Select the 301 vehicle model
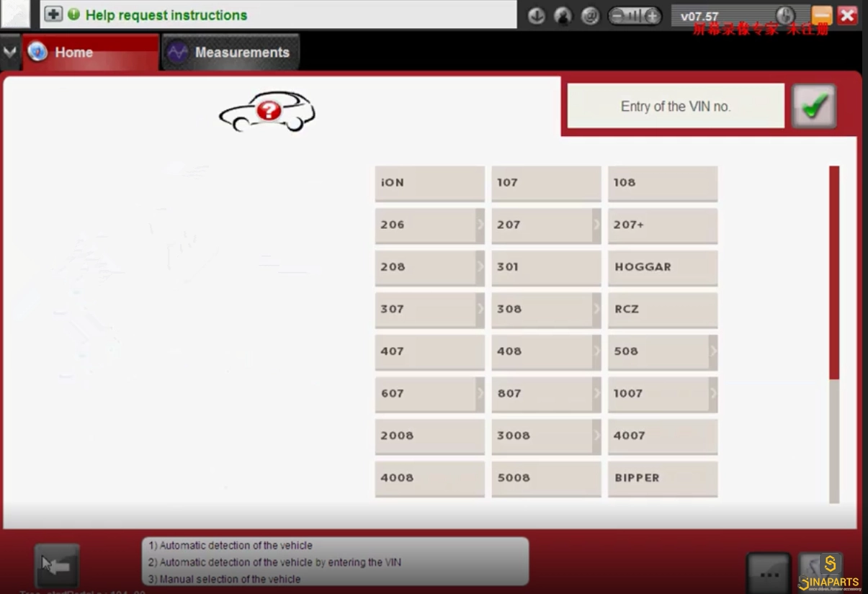This screenshot has height=594, width=868. tap(546, 268)
